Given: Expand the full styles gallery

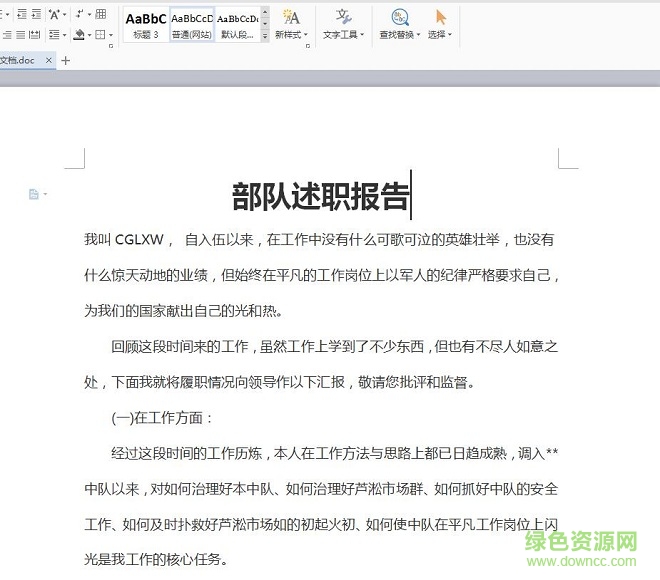Looking at the screenshot, I should [265, 36].
